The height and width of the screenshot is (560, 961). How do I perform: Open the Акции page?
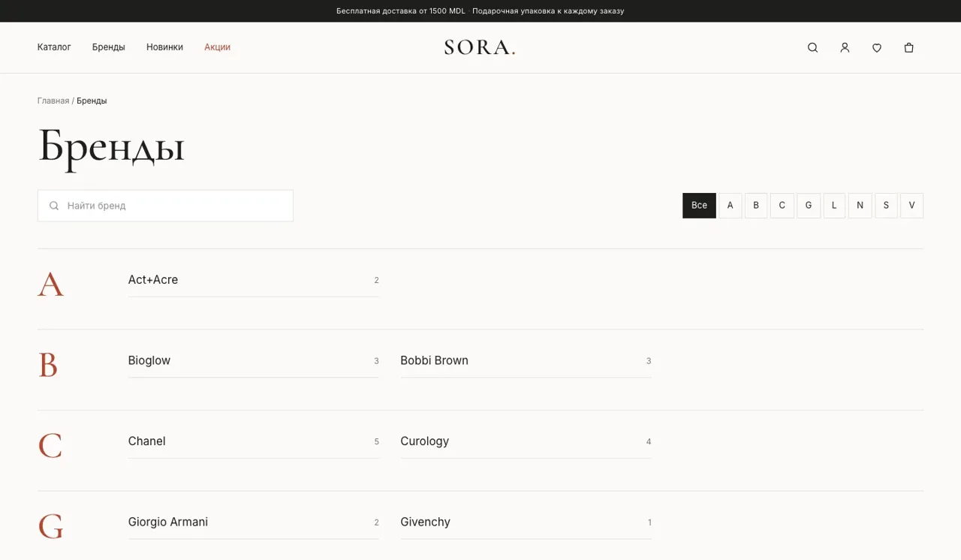click(217, 47)
